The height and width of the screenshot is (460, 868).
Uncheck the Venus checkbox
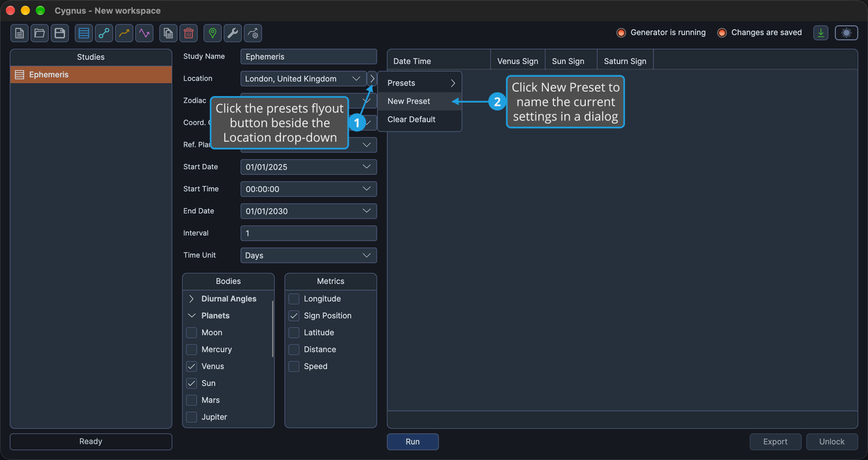192,366
